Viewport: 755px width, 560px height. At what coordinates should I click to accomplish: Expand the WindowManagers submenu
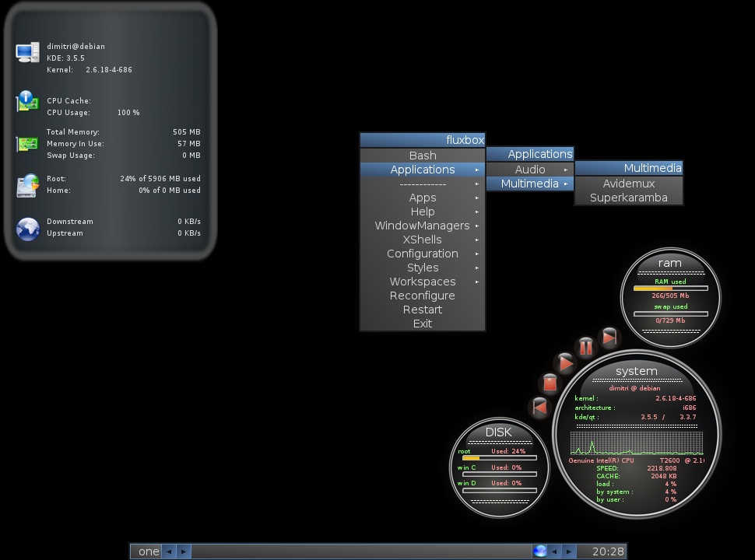coord(423,226)
